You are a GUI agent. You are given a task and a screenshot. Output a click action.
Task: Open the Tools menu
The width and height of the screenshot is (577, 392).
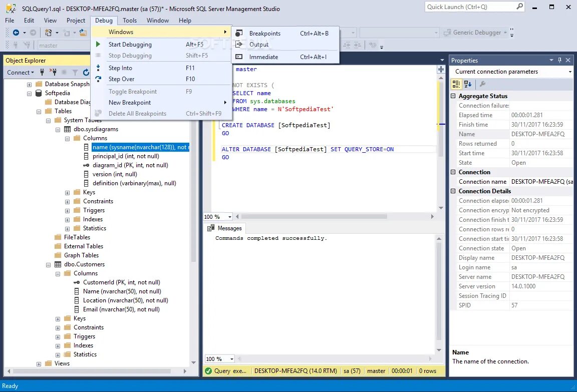click(130, 20)
